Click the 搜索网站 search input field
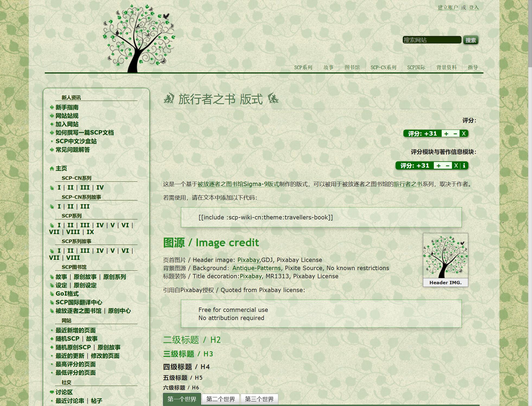Screen dimensions: 532x406 432,40
